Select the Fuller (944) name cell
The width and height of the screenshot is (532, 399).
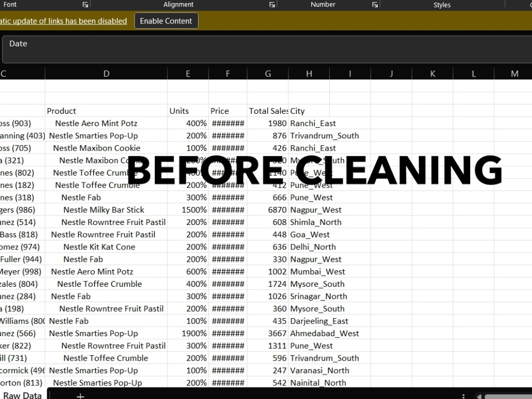(22, 259)
